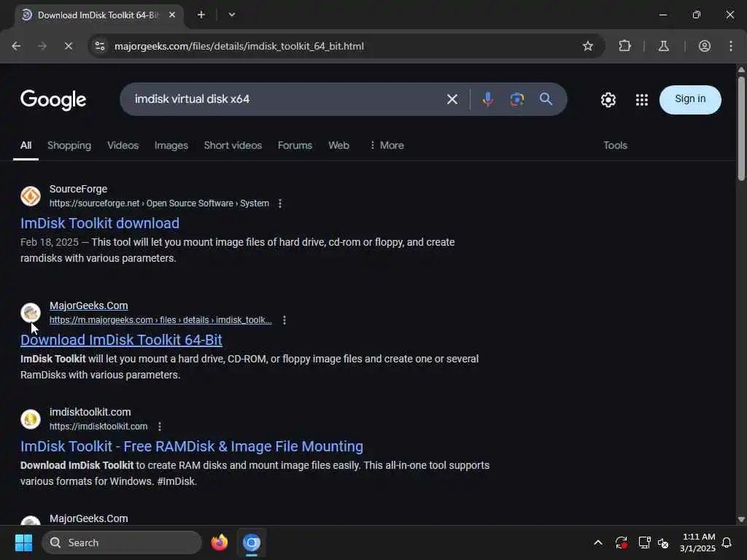Image resolution: width=747 pixels, height=560 pixels.
Task: View site information icon in address bar
Action: pos(100,46)
